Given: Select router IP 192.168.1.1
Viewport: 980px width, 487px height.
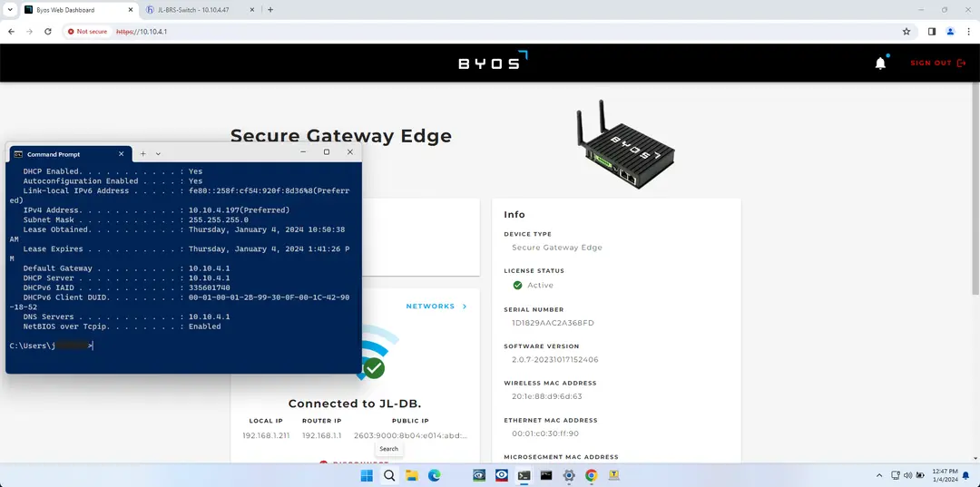Looking at the screenshot, I should 322,436.
